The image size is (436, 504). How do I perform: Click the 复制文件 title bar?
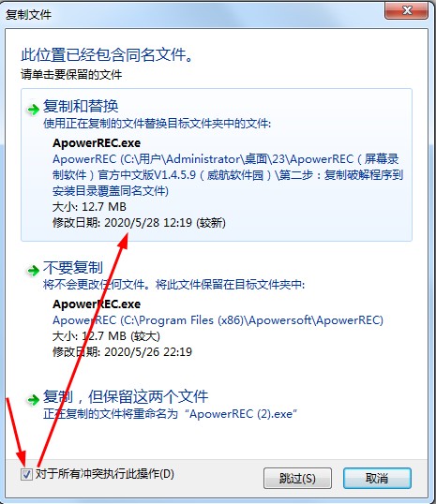(x=193, y=14)
